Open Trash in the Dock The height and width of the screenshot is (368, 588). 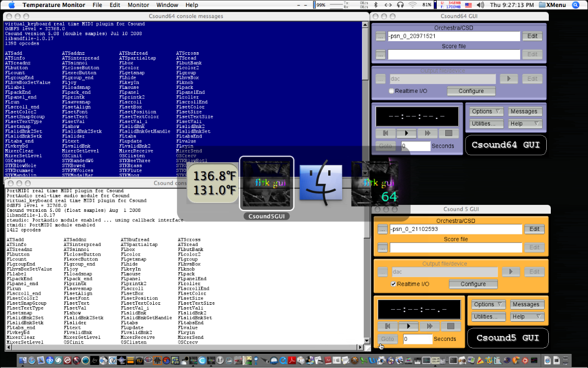[x=565, y=360]
